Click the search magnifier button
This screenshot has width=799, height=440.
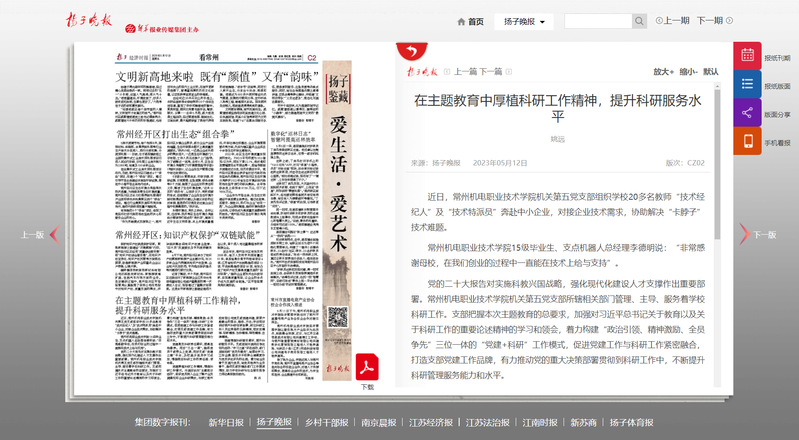(639, 21)
